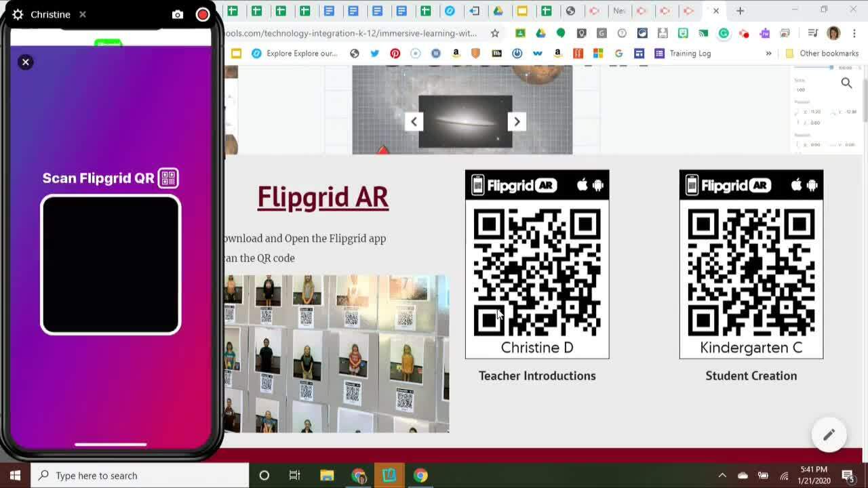Open Task View on the taskbar
The height and width of the screenshot is (488, 868).
294,475
